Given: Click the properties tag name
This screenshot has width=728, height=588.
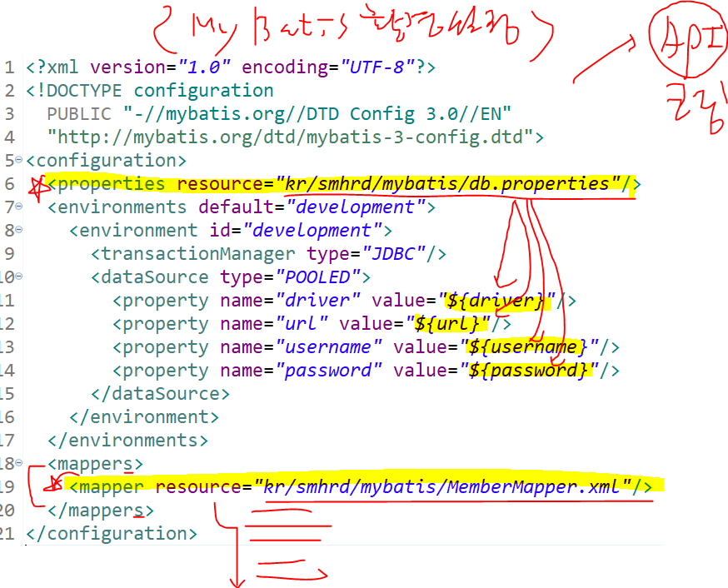Looking at the screenshot, I should [x=111, y=184].
